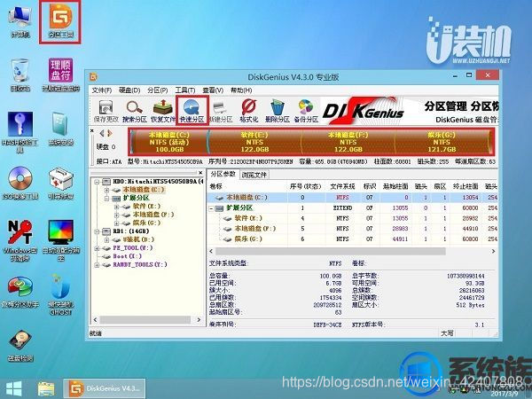The image size is (532, 399).
Task: Open the 帮助(H) menu
Action: pyautogui.click(x=241, y=90)
